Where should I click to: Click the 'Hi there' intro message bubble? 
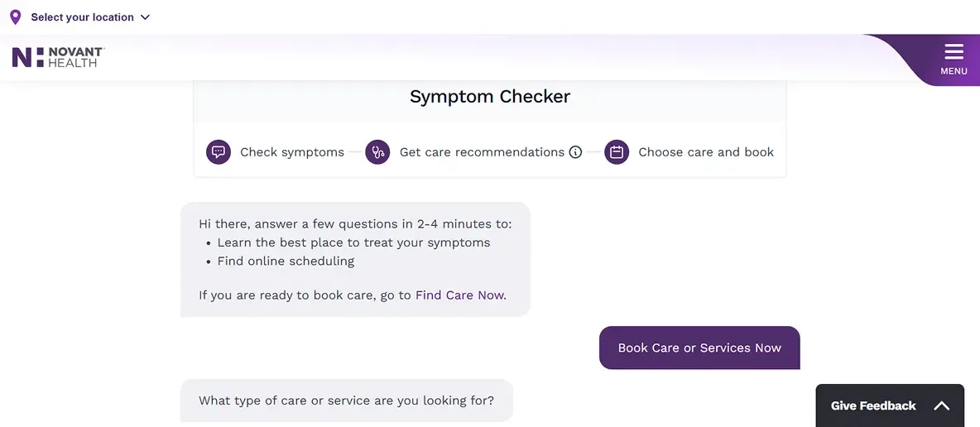(355, 259)
